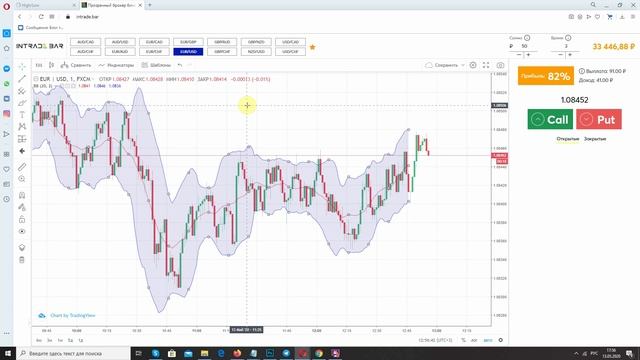Open the Windows Start menu
The height and width of the screenshot is (360, 640).
(8, 353)
